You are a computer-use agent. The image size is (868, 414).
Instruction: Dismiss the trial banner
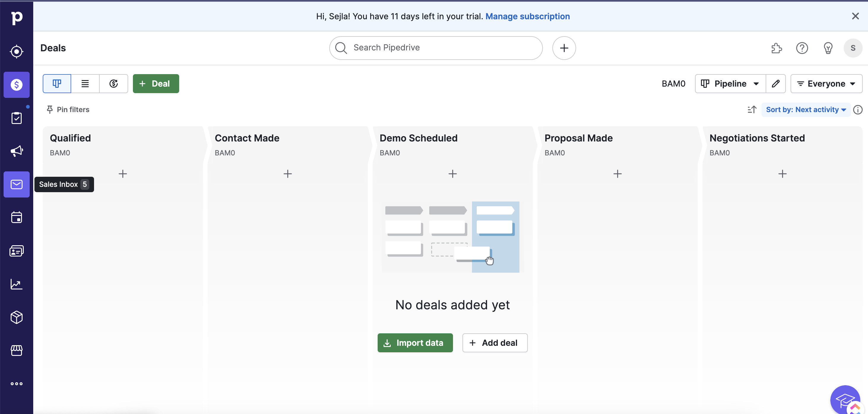click(x=855, y=16)
